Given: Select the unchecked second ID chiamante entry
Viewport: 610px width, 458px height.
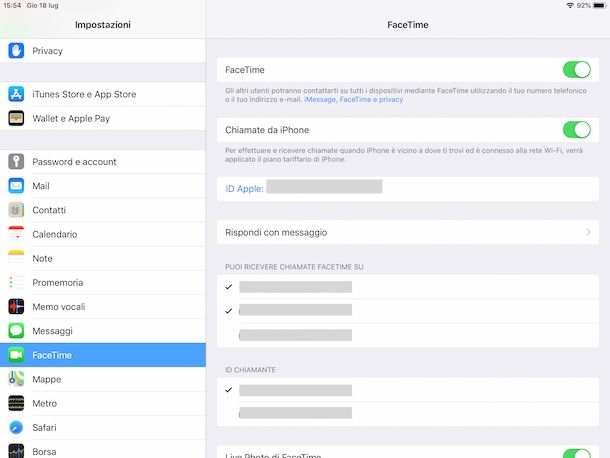Looking at the screenshot, I should [x=408, y=413].
